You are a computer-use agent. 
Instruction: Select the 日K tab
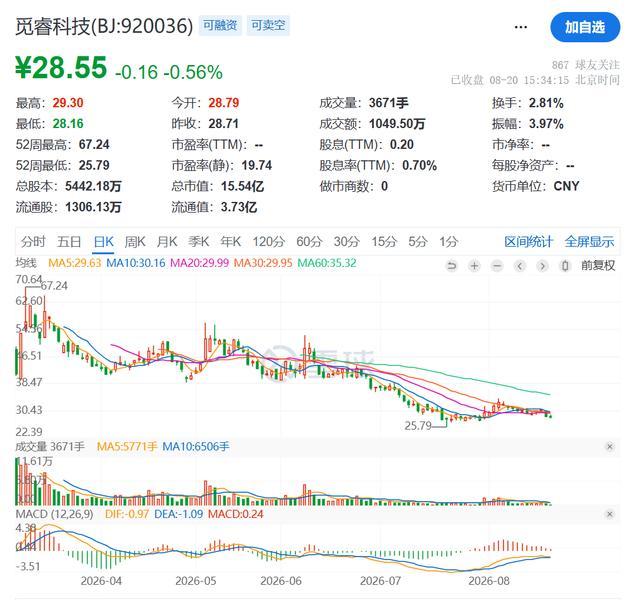[103, 242]
